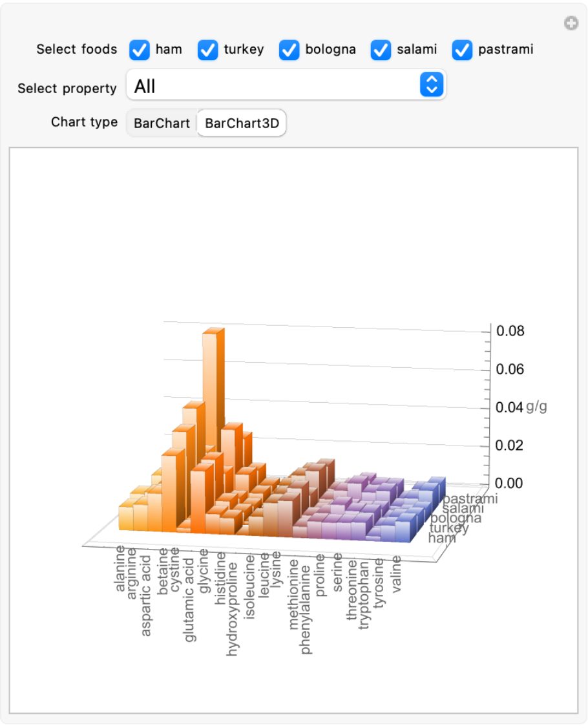Click the alanine axis label
This screenshot has height=728, width=588.
(x=120, y=569)
